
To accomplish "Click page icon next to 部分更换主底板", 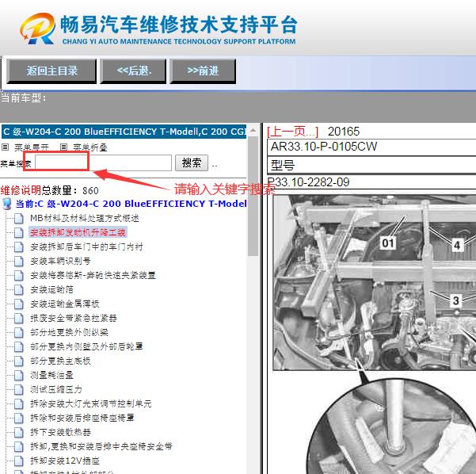I will pyautogui.click(x=19, y=361).
